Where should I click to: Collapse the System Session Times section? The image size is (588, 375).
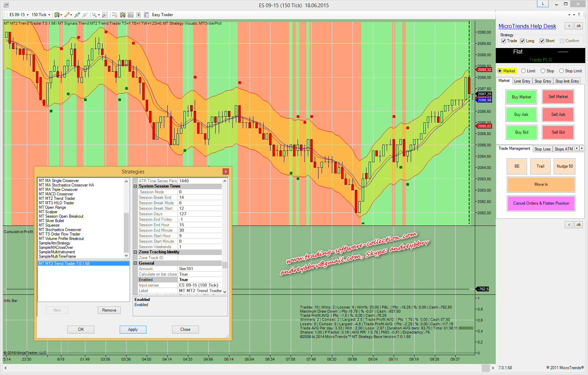pos(135,186)
